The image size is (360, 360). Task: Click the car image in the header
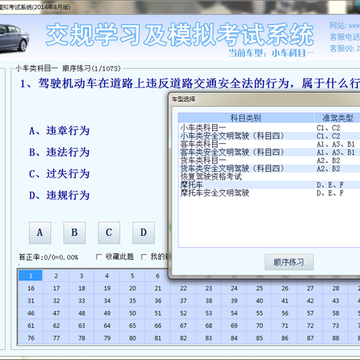14,38
